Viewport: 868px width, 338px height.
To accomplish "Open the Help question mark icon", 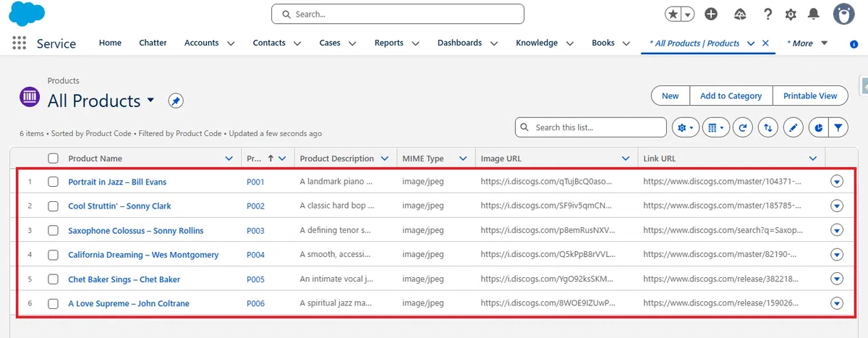I will [x=768, y=14].
